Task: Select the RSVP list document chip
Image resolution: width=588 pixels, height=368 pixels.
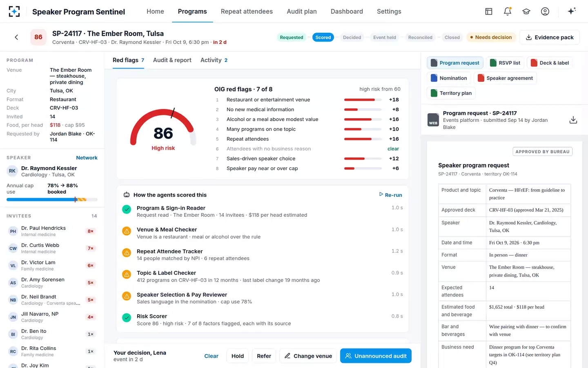Action: [x=505, y=63]
